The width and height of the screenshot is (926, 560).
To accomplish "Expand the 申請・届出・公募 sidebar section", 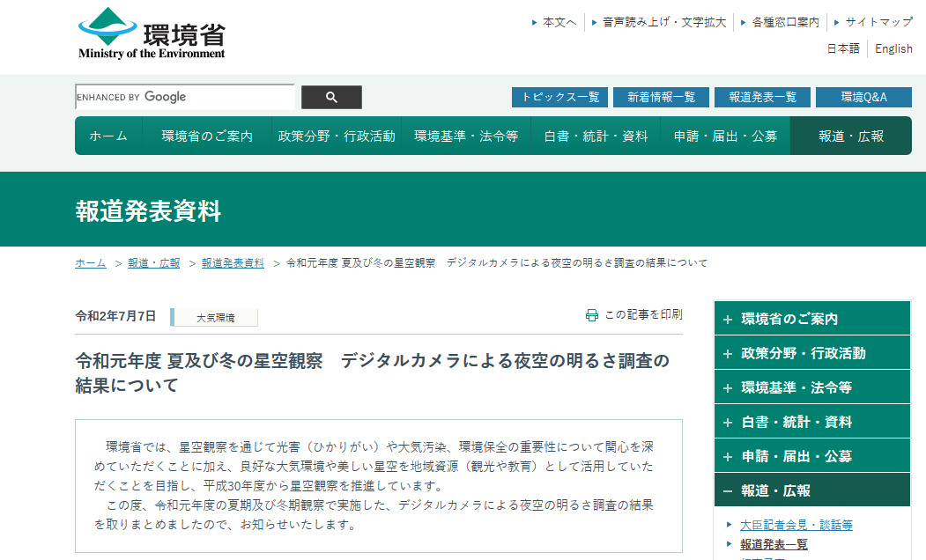I will tap(811, 455).
